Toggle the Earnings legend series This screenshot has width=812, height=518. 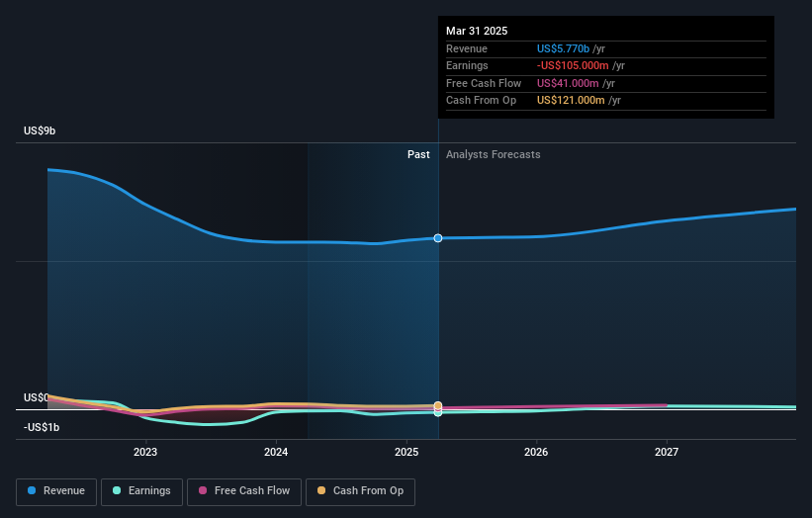(x=141, y=491)
